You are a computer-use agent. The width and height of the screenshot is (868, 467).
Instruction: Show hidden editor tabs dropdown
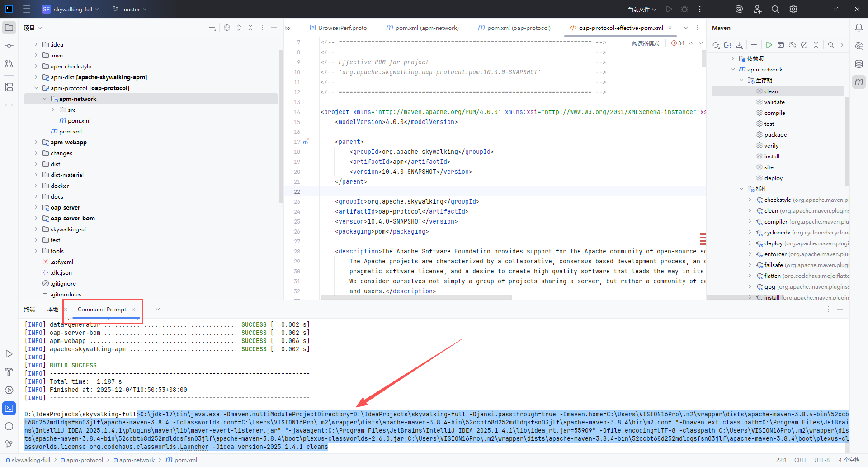[686, 28]
